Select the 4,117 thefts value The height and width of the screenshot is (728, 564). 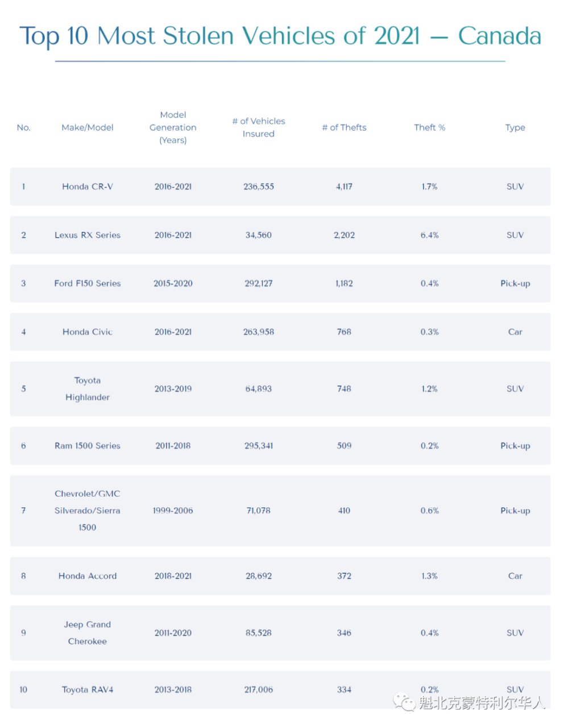(x=344, y=187)
